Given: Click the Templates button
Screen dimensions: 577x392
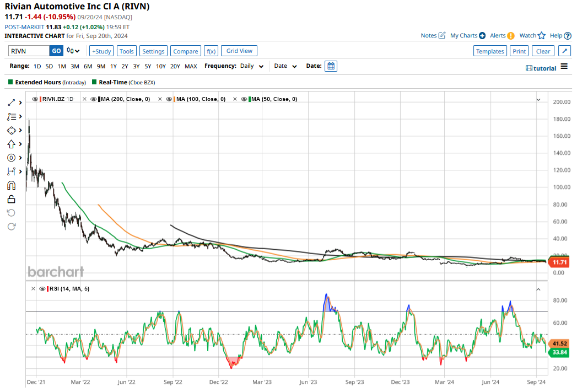Looking at the screenshot, I should [490, 51].
